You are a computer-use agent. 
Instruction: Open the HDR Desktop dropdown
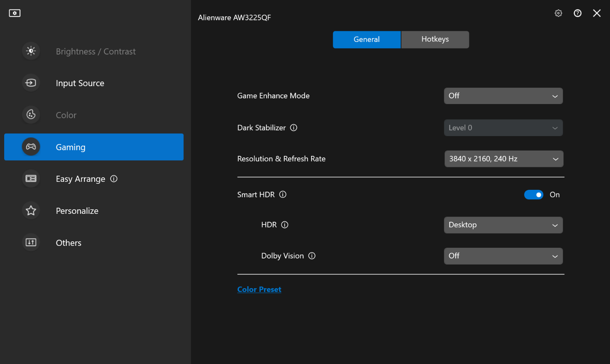point(503,225)
